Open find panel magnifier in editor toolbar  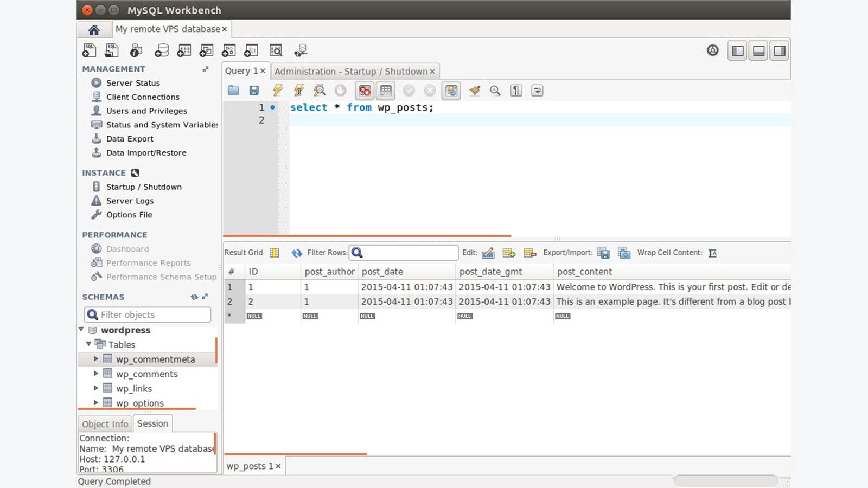click(x=495, y=91)
